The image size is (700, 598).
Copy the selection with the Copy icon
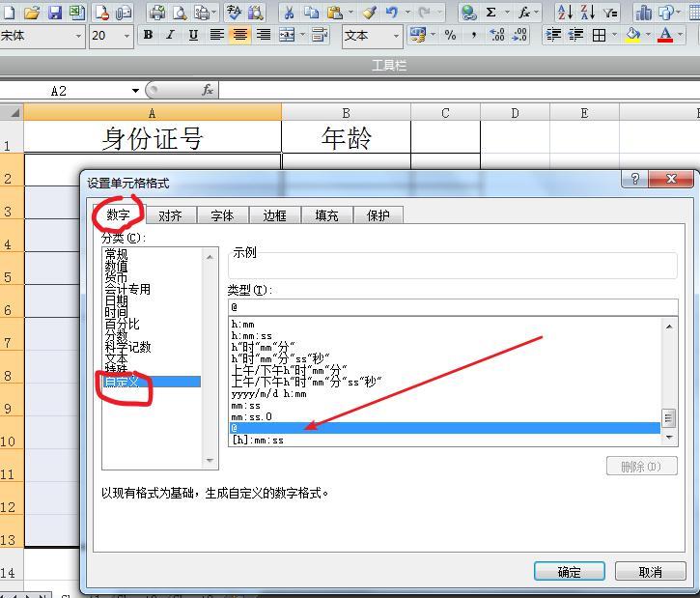point(311,12)
